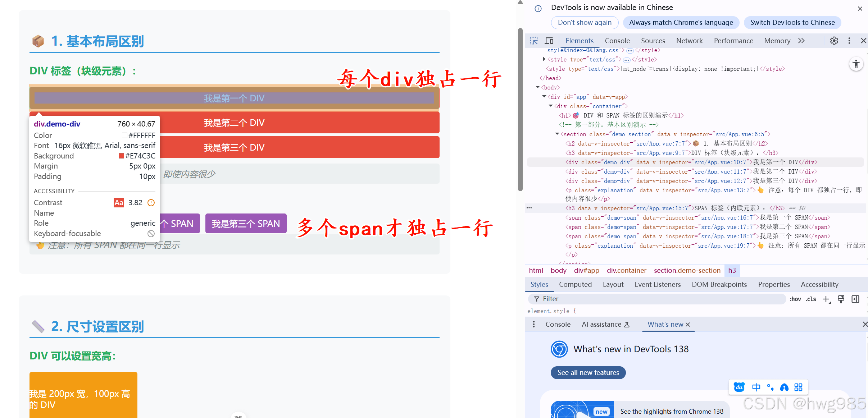Open the Network tab

click(x=689, y=41)
